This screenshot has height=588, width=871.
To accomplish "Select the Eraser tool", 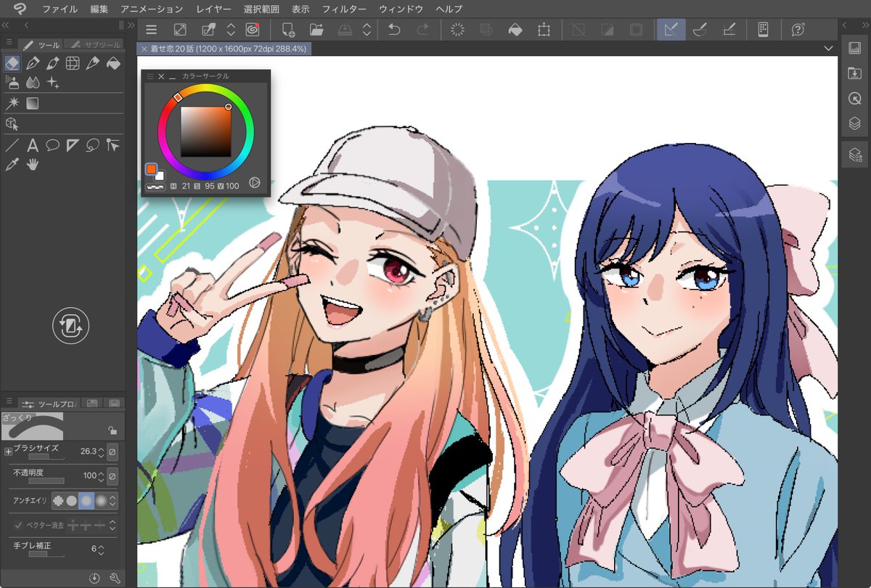I will click(x=12, y=63).
